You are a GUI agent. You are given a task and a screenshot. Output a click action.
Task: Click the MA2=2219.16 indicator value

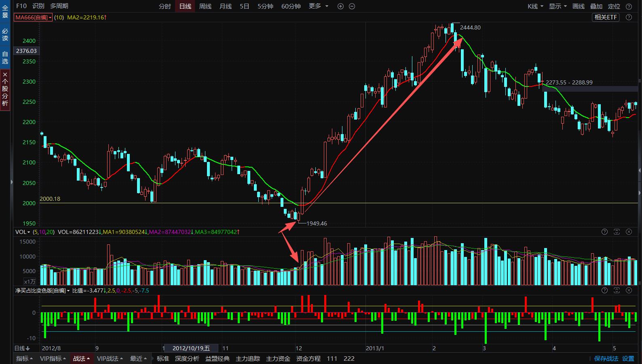click(x=87, y=17)
